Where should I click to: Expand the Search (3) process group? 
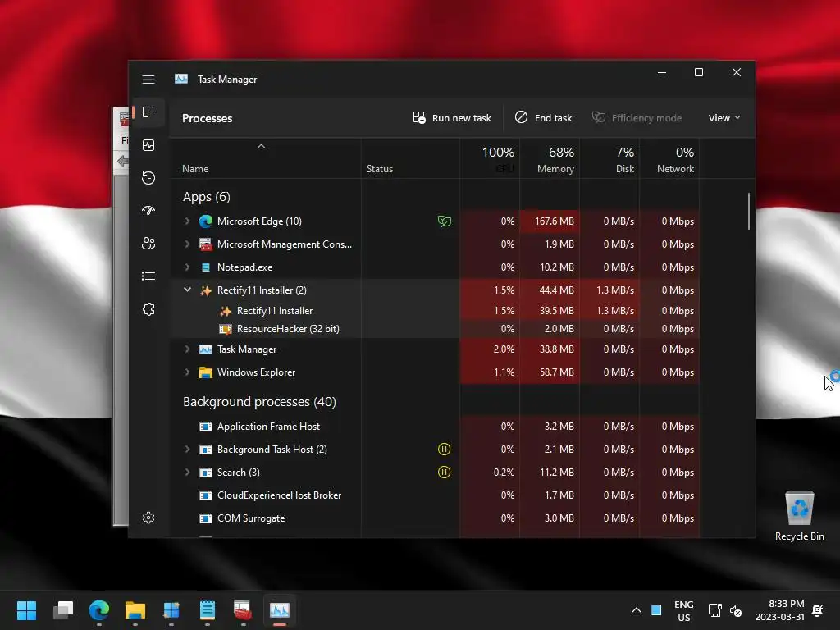(x=187, y=472)
